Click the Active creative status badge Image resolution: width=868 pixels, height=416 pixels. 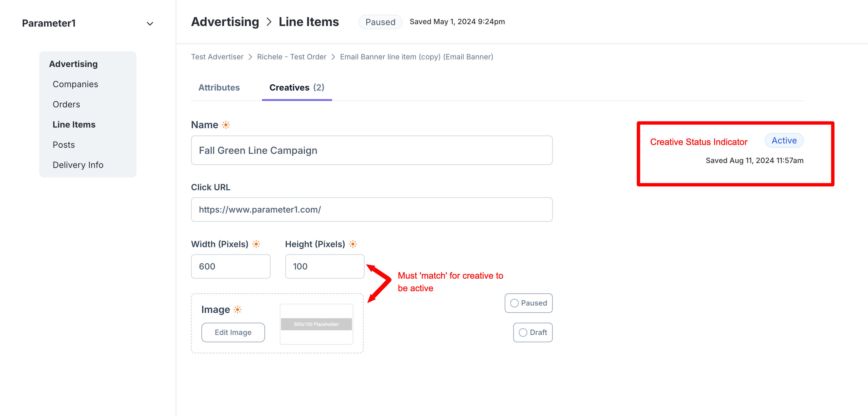784,140
